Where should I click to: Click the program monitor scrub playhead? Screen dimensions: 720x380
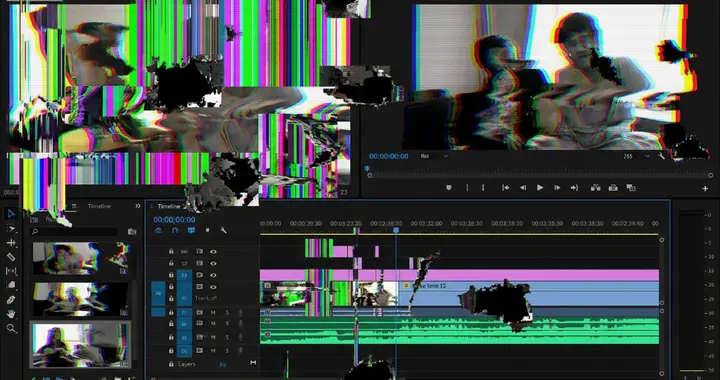[x=367, y=169]
